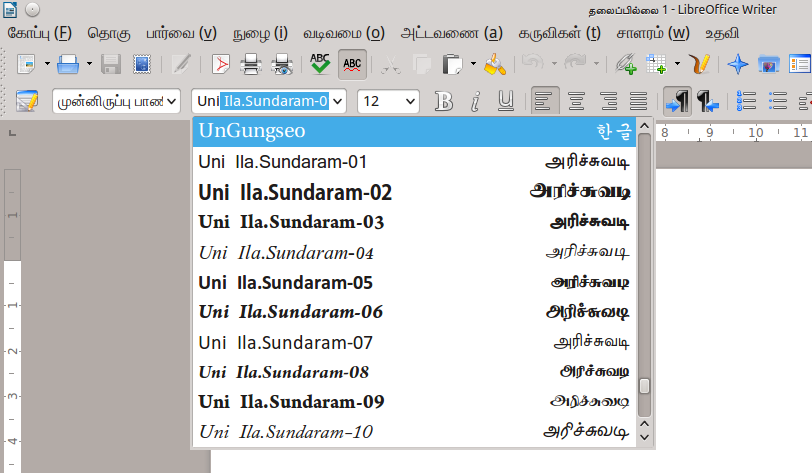Viewport: 812px width, 473px height.
Task: Select the UnGungseo font
Action: 414,132
